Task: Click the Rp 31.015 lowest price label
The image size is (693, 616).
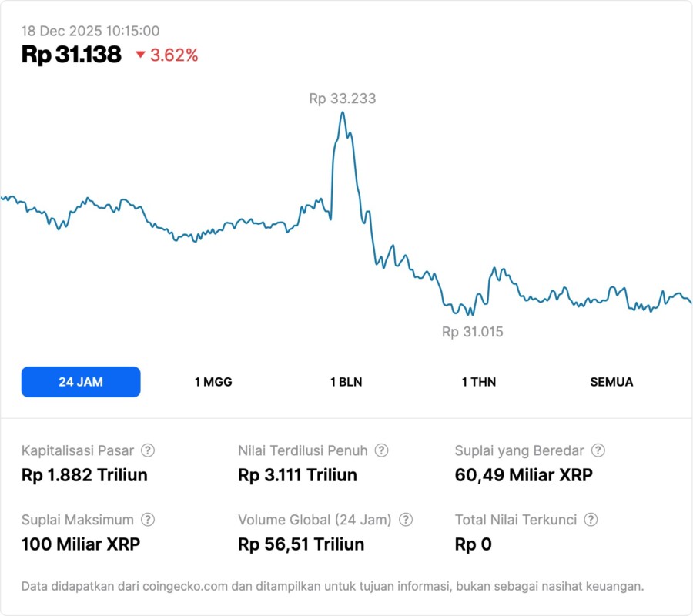Action: coord(472,332)
